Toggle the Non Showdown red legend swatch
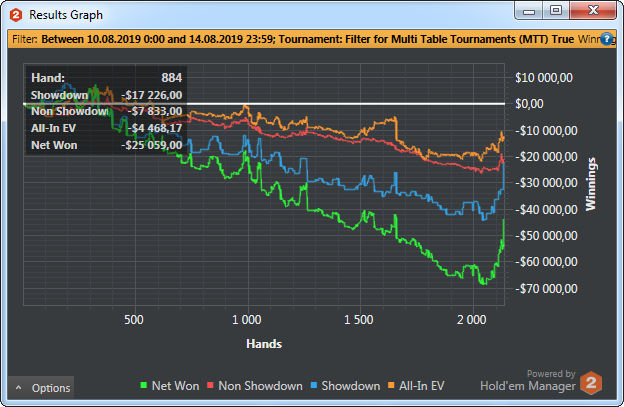The width and height of the screenshot is (624, 407). (211, 385)
